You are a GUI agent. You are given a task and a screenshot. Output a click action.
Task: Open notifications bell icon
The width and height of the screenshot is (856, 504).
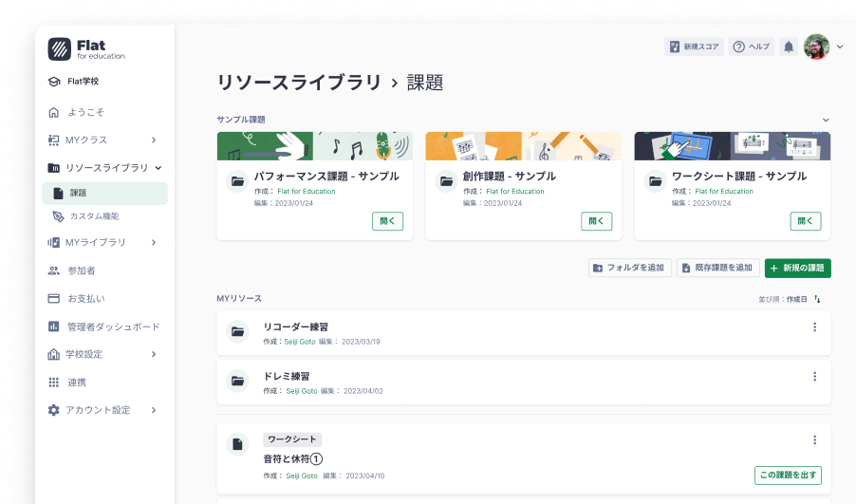tap(789, 47)
